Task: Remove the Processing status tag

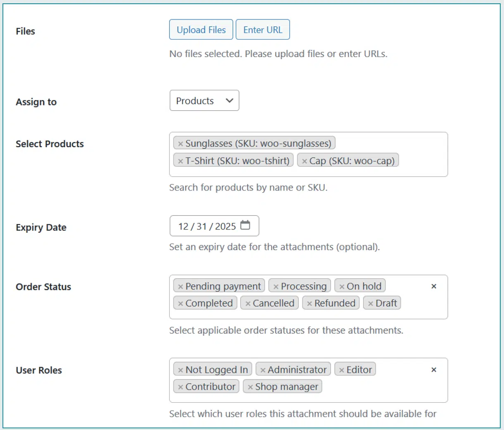Action: click(x=276, y=287)
